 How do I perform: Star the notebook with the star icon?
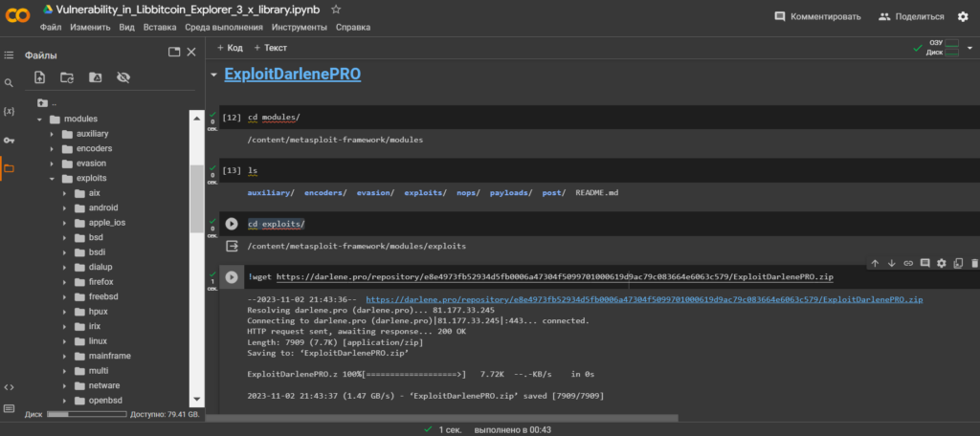click(x=336, y=10)
